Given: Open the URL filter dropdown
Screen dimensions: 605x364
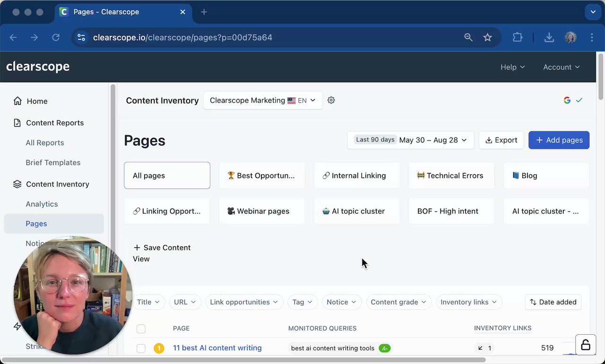Looking at the screenshot, I should (x=186, y=302).
